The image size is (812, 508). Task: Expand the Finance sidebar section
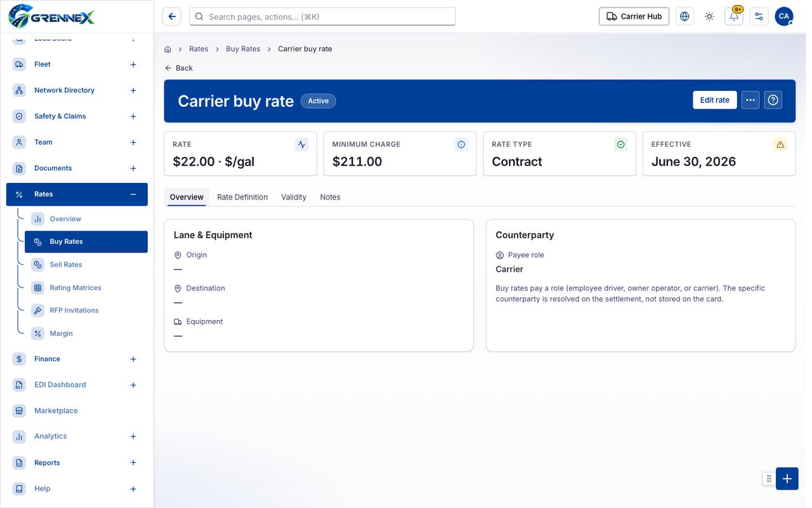[x=133, y=359]
